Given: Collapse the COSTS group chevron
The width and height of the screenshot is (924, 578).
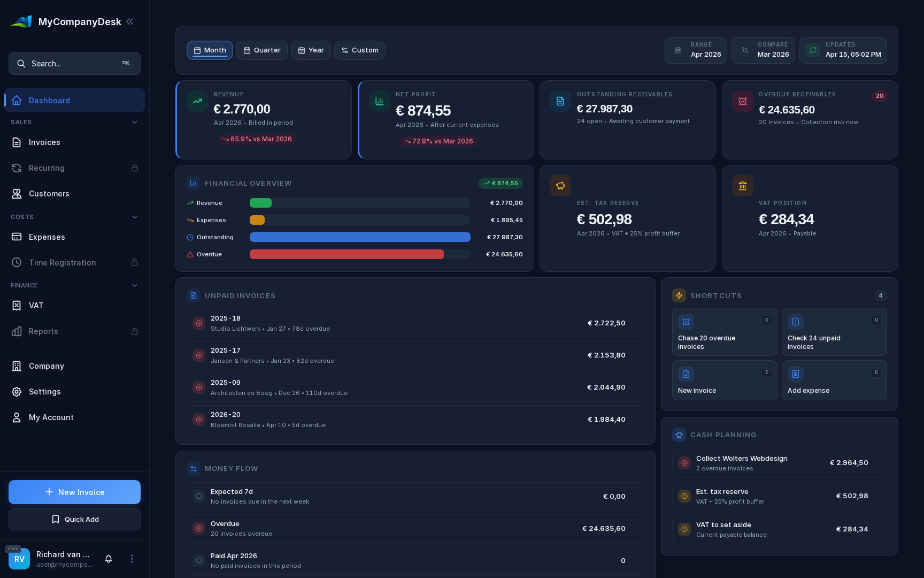Looking at the screenshot, I should point(135,217).
